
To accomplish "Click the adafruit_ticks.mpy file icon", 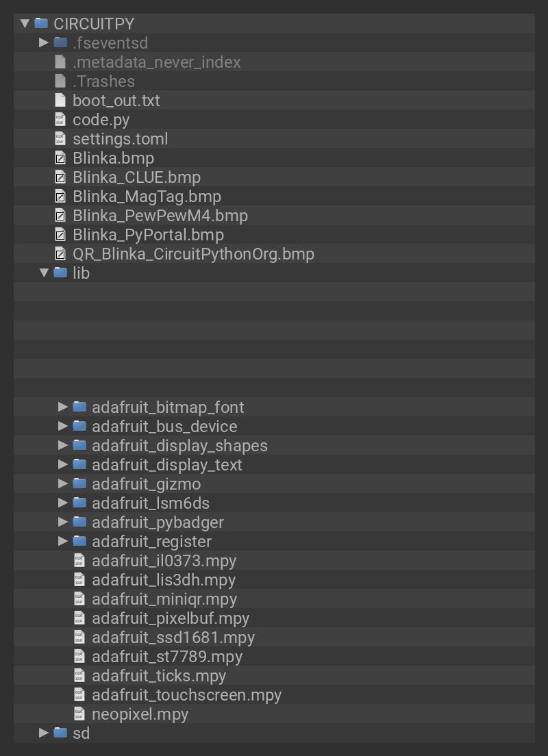I will click(x=79, y=676).
